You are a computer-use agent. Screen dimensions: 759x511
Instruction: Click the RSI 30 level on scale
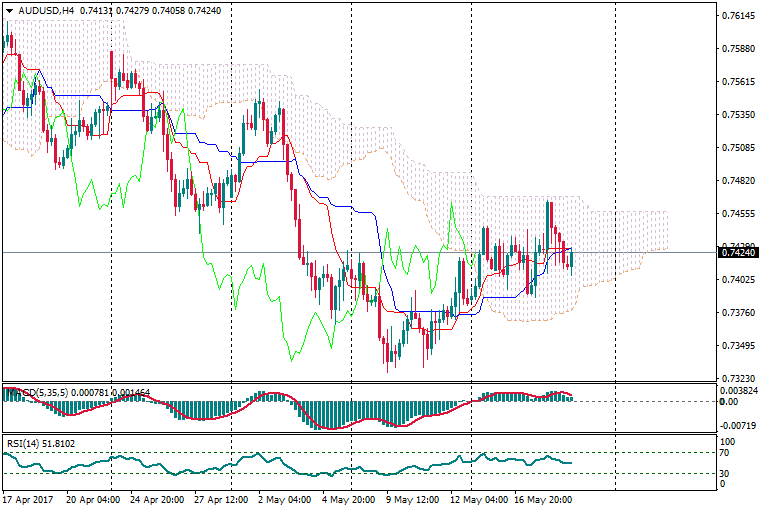point(726,473)
